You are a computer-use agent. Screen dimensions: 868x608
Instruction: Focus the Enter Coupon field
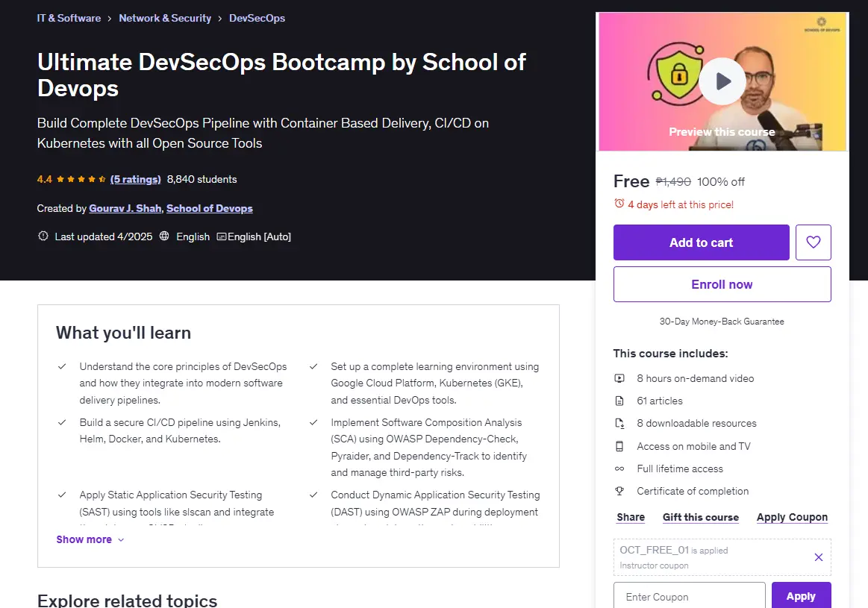[689, 596]
